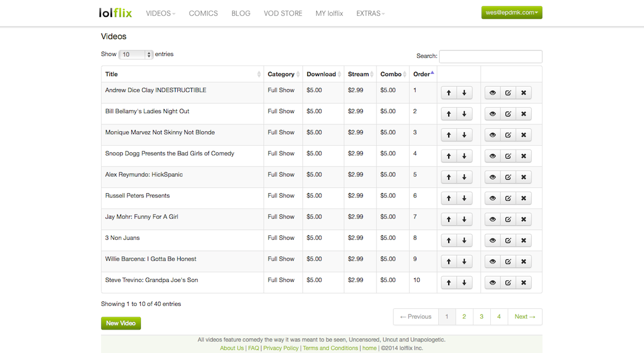Move Steve Trevino: Grandpa Joe's Son up

(449, 283)
